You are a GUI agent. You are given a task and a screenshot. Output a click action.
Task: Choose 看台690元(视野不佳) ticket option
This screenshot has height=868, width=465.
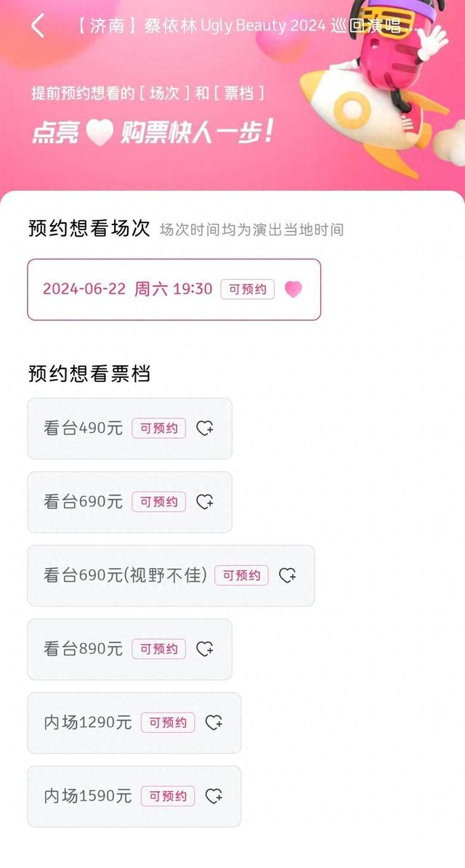tap(125, 575)
